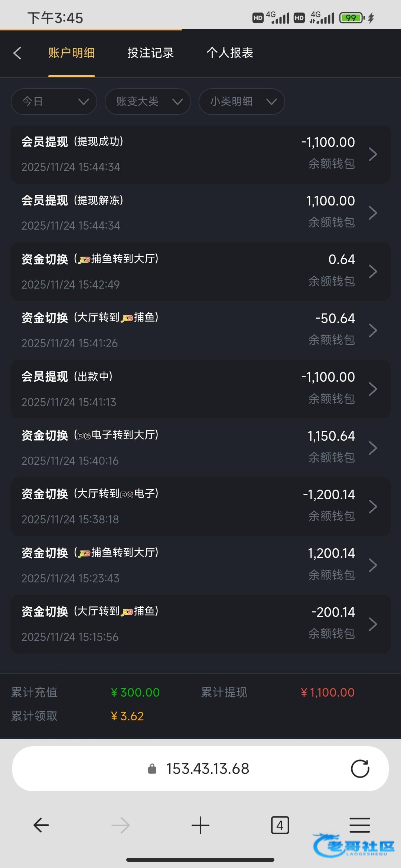The height and width of the screenshot is (868, 401).
Task: Tap the back arrow in header
Action: point(17,53)
